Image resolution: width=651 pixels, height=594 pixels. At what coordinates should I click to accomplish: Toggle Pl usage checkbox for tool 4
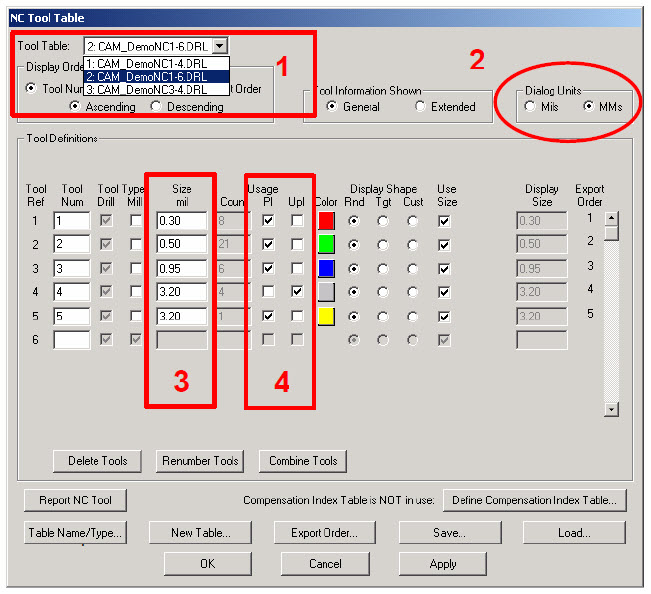point(268,292)
